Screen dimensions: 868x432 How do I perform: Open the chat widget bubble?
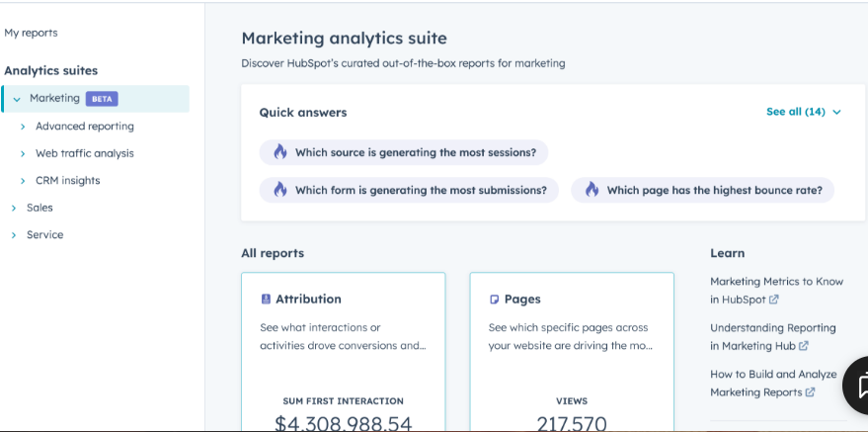(x=857, y=386)
